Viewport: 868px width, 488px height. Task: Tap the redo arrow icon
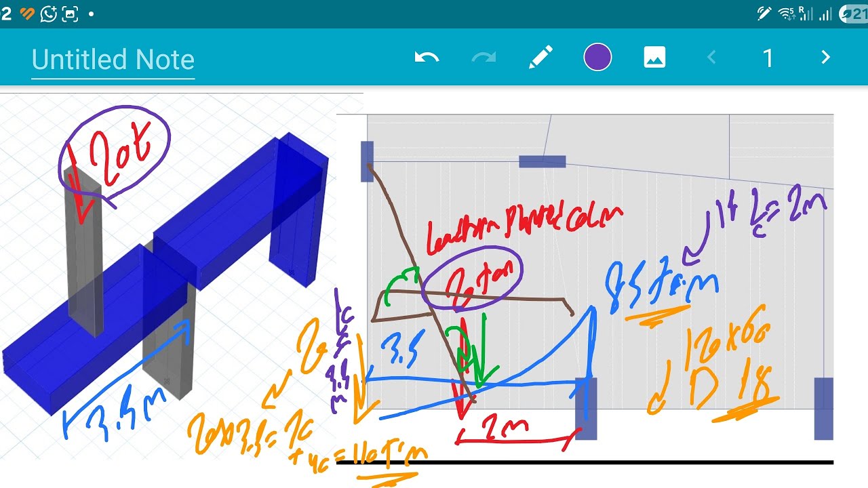point(484,58)
